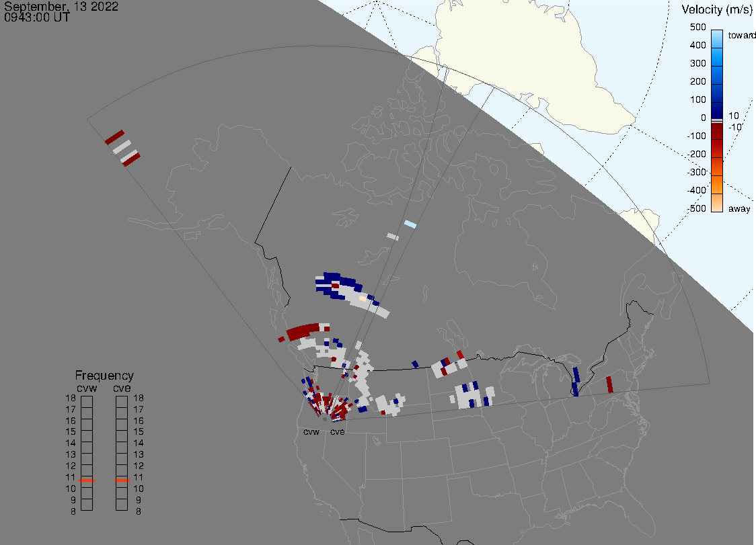The width and height of the screenshot is (756, 545).
Task: Click the "cvw" radar label on the map
Action: [x=311, y=432]
